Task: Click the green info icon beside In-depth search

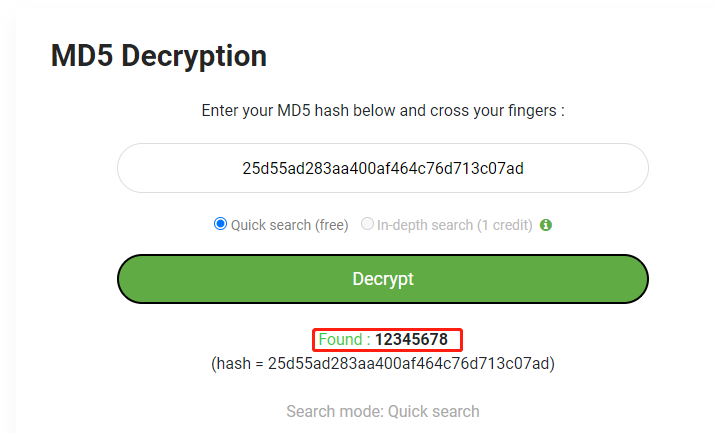Action: pyautogui.click(x=546, y=225)
